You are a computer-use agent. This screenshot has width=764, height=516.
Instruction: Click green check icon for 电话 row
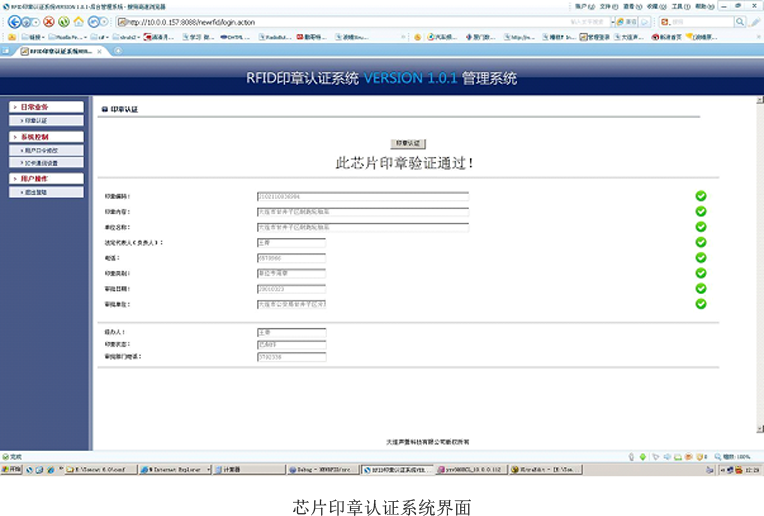coord(701,258)
